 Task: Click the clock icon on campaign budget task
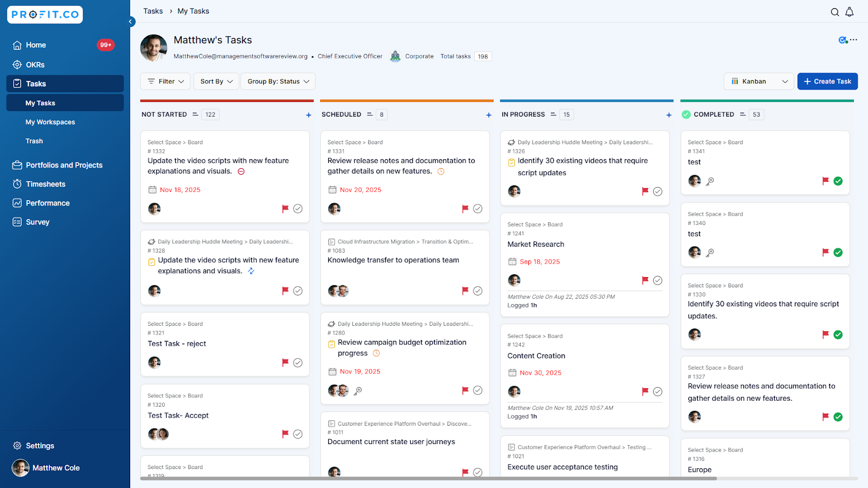click(x=376, y=353)
